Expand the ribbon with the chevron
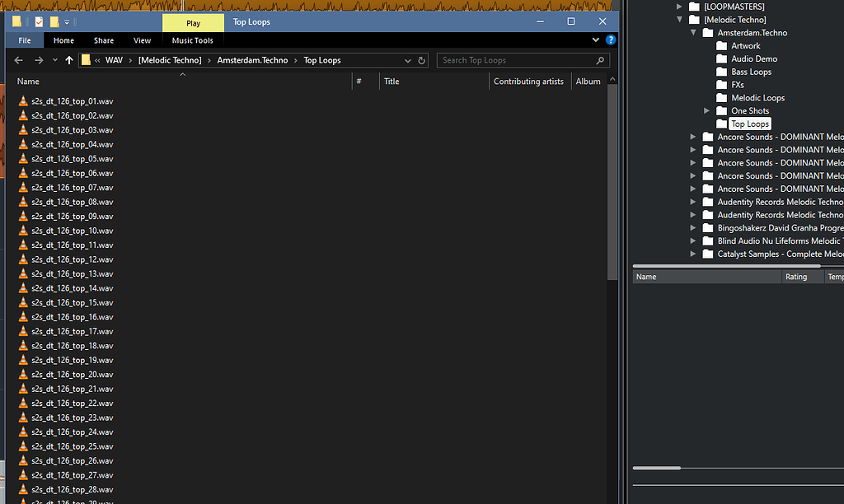Viewport: 844px width, 504px height. click(x=595, y=39)
